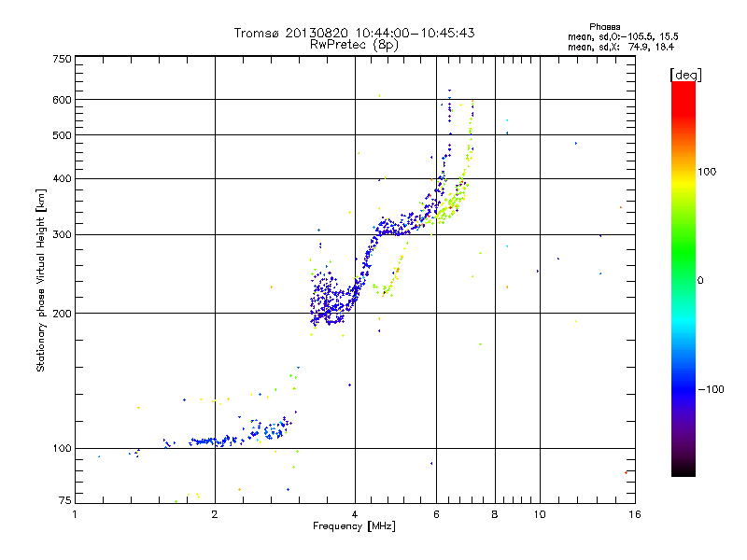Click the '100' colorbar tick label

[x=707, y=172]
